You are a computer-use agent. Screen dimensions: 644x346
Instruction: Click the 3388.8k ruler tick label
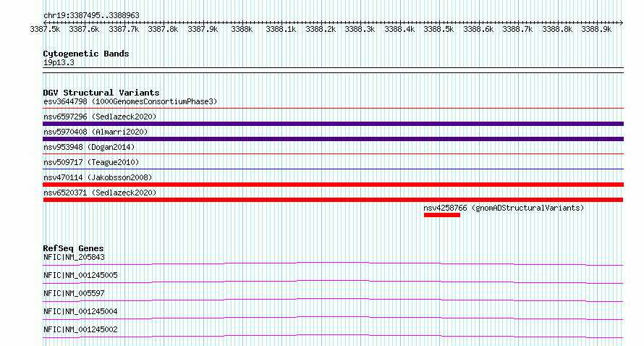click(x=557, y=29)
